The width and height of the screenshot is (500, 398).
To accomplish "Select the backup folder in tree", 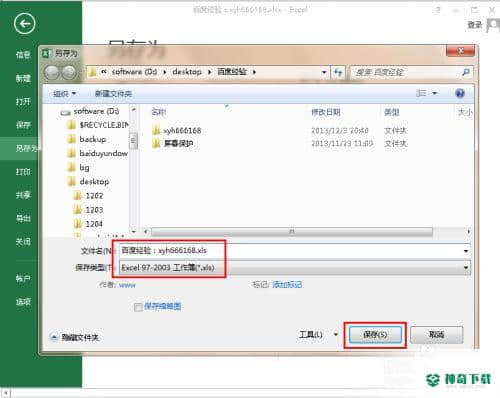I will pos(87,139).
